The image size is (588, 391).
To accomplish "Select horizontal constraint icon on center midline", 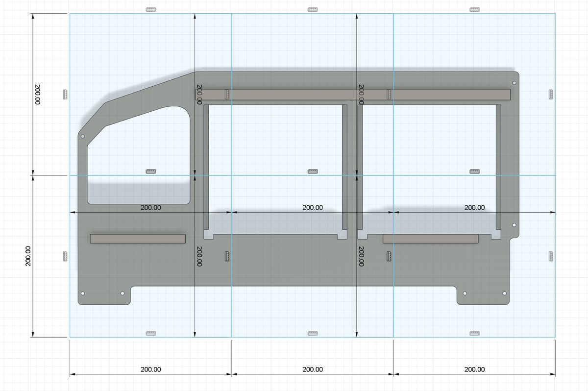I will (x=313, y=171).
